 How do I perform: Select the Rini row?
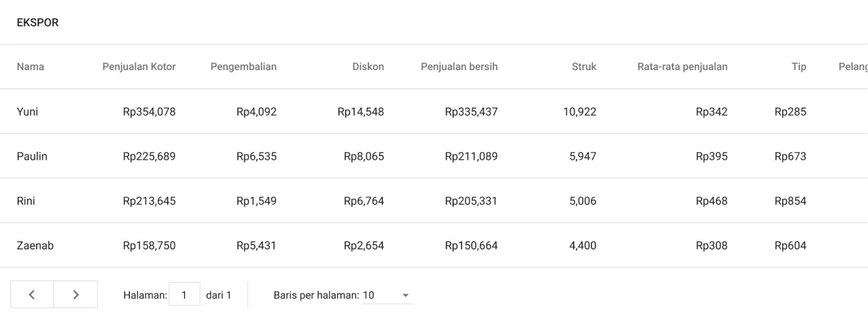tap(26, 201)
